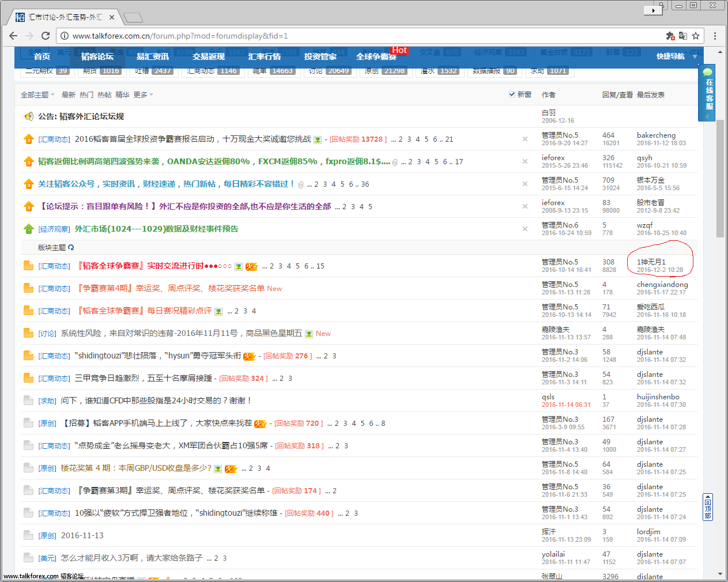This screenshot has height=582, width=728.
Task: Click the 公告 announcement speaker icon
Action: click(28, 116)
